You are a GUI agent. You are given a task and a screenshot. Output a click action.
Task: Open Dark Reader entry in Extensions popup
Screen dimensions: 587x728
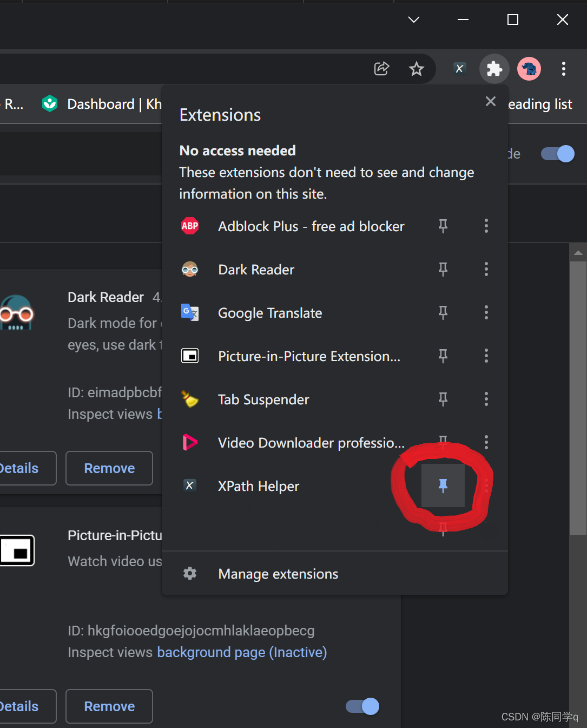click(x=256, y=270)
